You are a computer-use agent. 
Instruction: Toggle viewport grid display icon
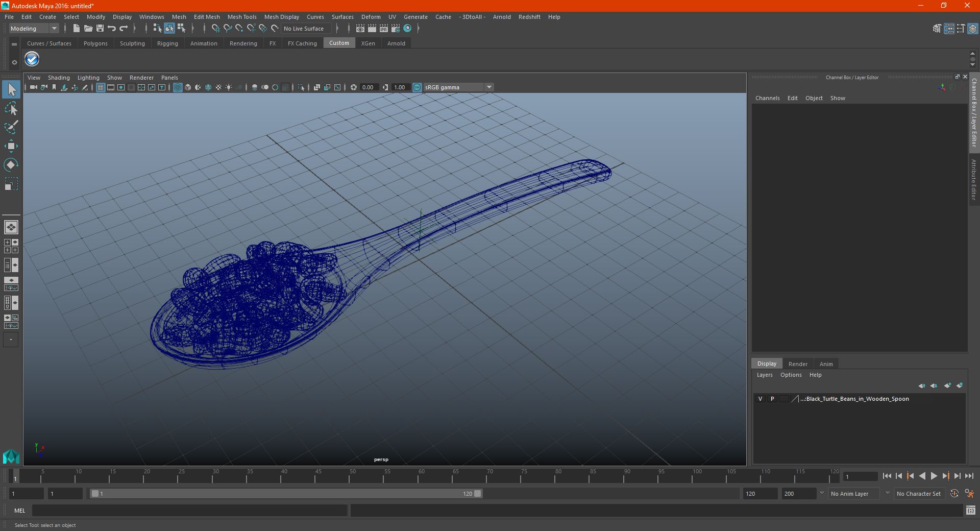coord(101,87)
